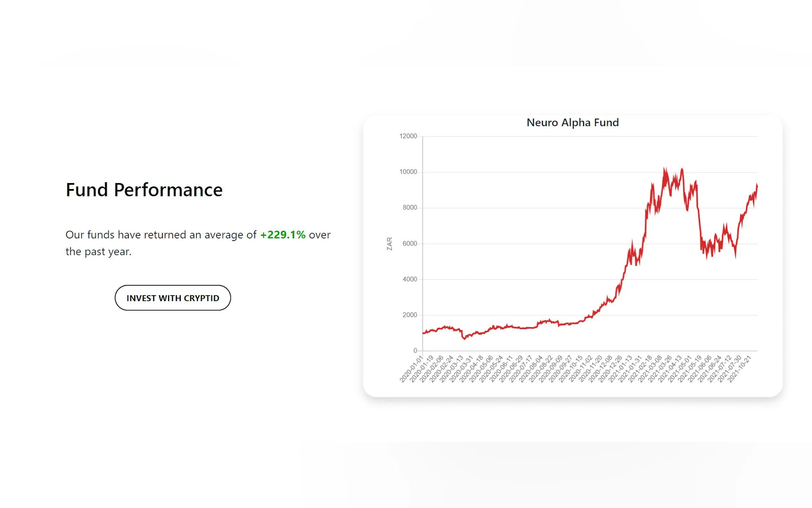Click the Neuro Alpha Fund chart title
Viewport: 812px width, 508px height.
[x=572, y=123]
